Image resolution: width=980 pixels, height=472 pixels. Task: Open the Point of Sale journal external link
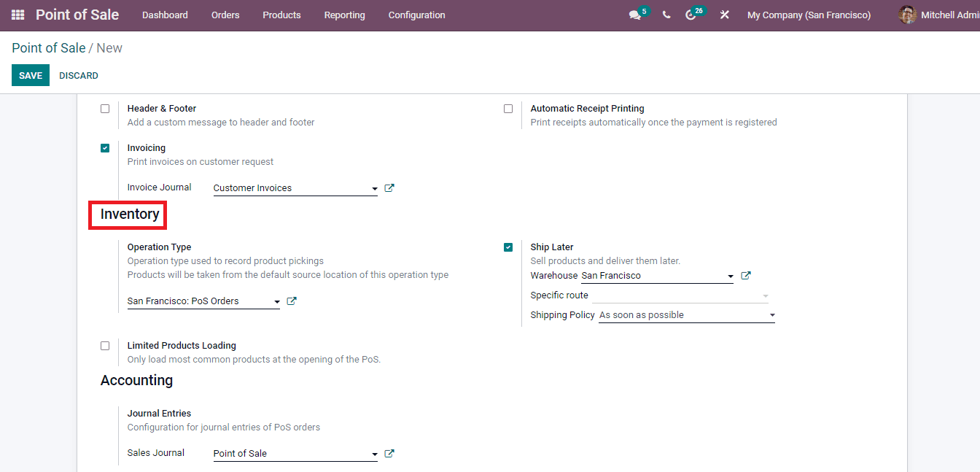(389, 453)
